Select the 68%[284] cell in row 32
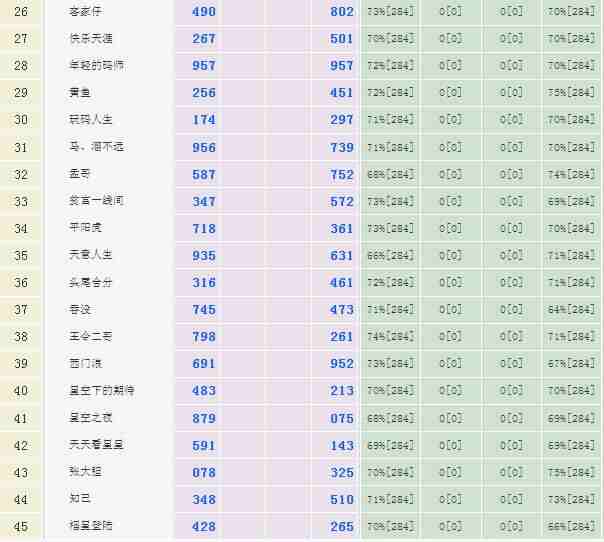 tap(390, 174)
